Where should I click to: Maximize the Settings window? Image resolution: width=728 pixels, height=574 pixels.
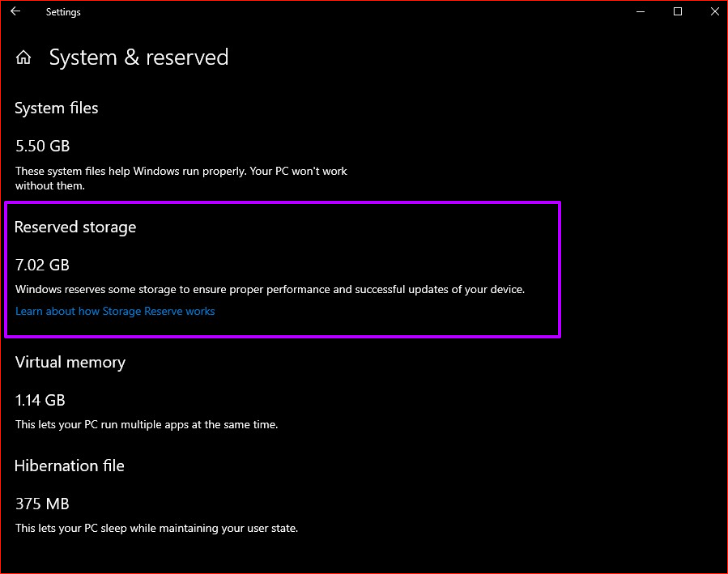[678, 12]
